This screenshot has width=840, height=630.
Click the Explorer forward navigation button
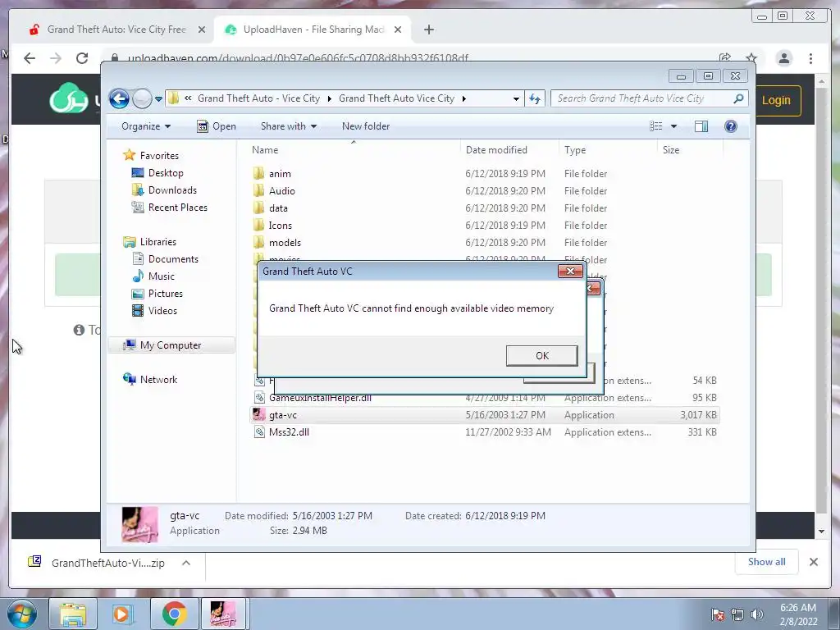coord(142,98)
